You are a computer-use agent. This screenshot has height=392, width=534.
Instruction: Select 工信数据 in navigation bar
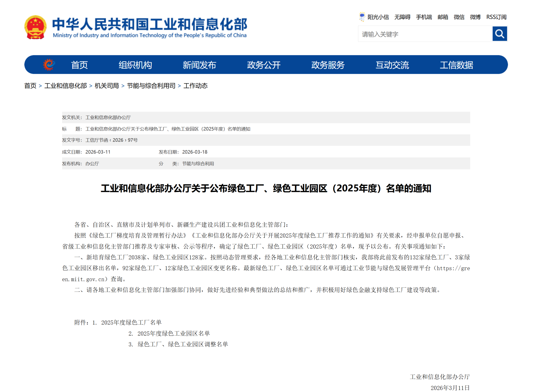click(456, 65)
